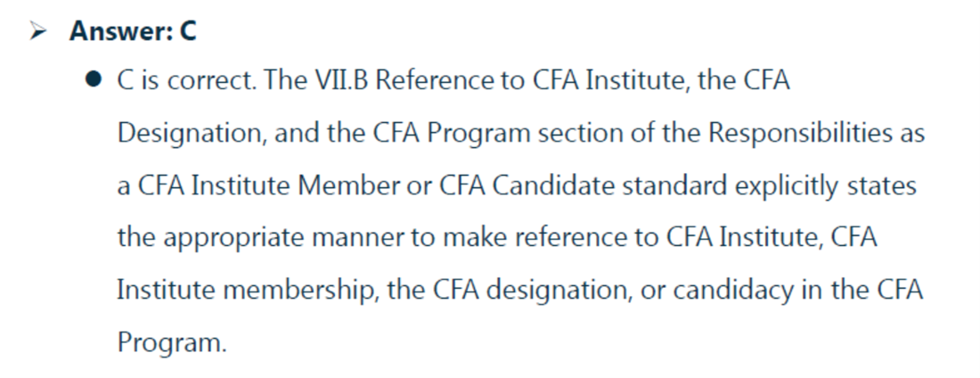Screen dimensions: 980x378
Task: Click the bold 'Answer: C' heading
Action: pos(133,32)
